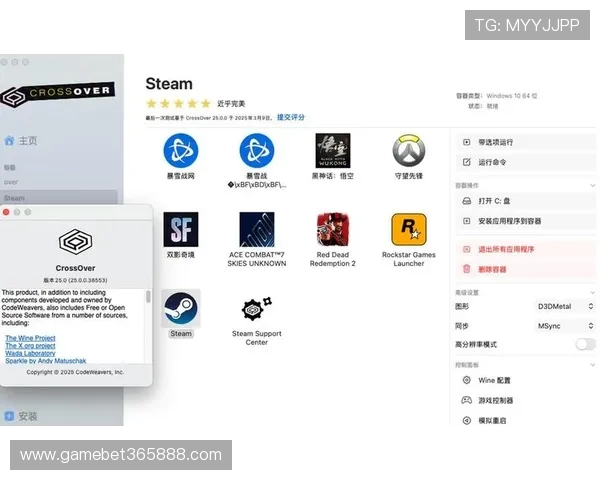Click the 带选项运行 play icon

click(466, 142)
